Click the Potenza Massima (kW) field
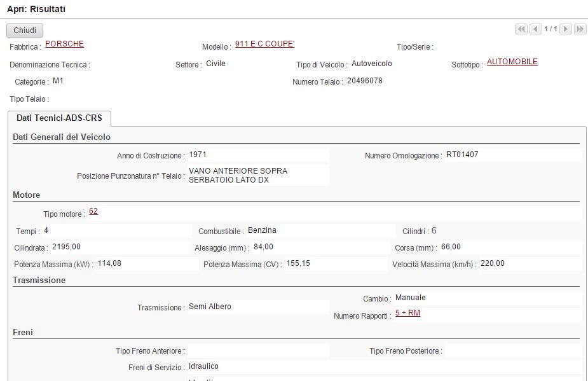 (x=146, y=263)
